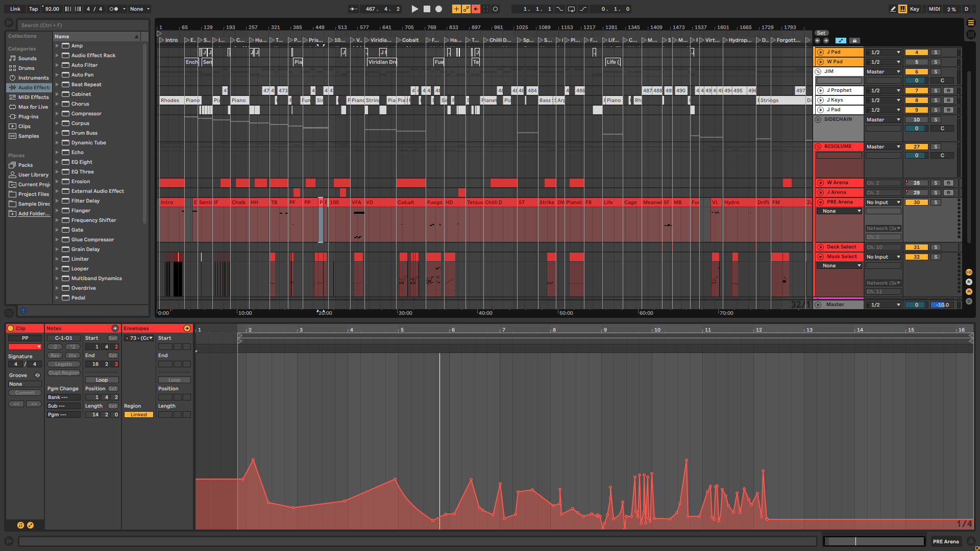
Task: Select Instruments category in browser
Action: point(33,78)
